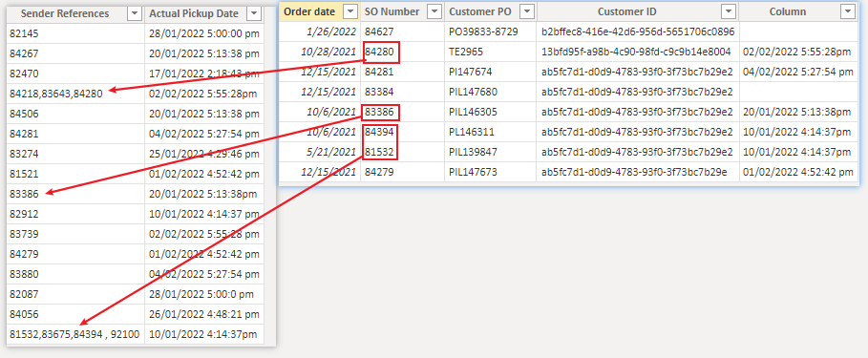Select 84281 in the Sender References column

[x=75, y=134]
